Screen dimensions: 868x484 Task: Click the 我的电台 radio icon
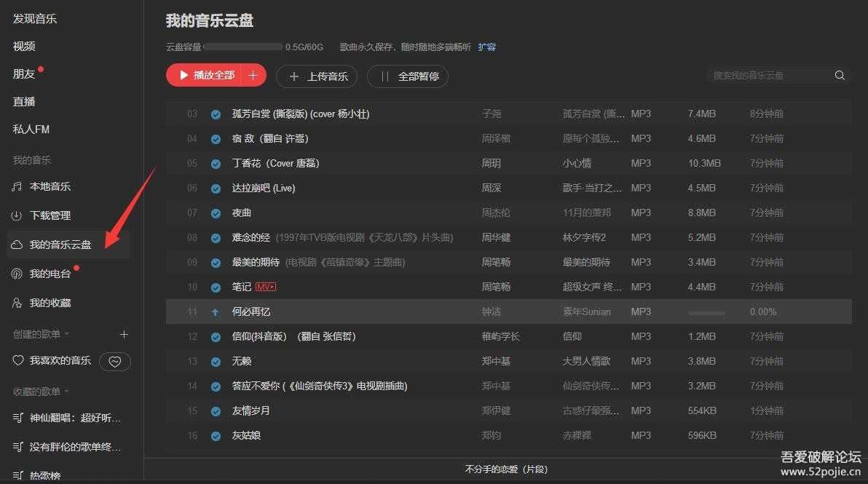coord(17,274)
